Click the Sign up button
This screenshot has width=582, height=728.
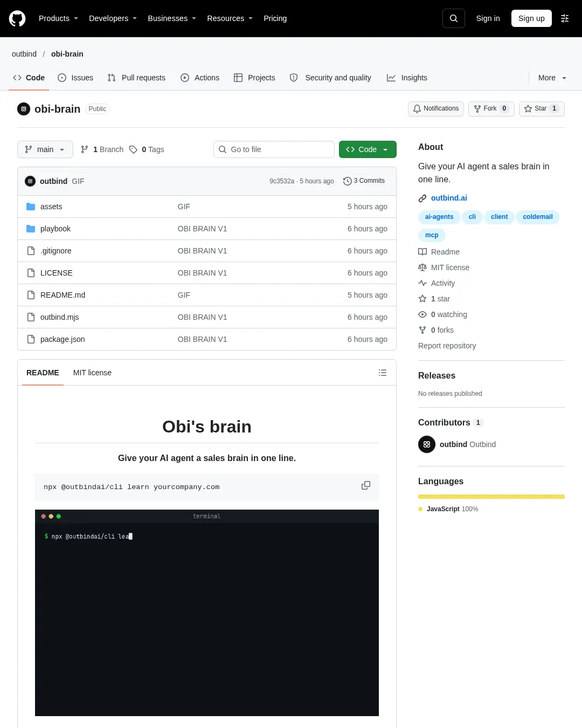(x=531, y=18)
